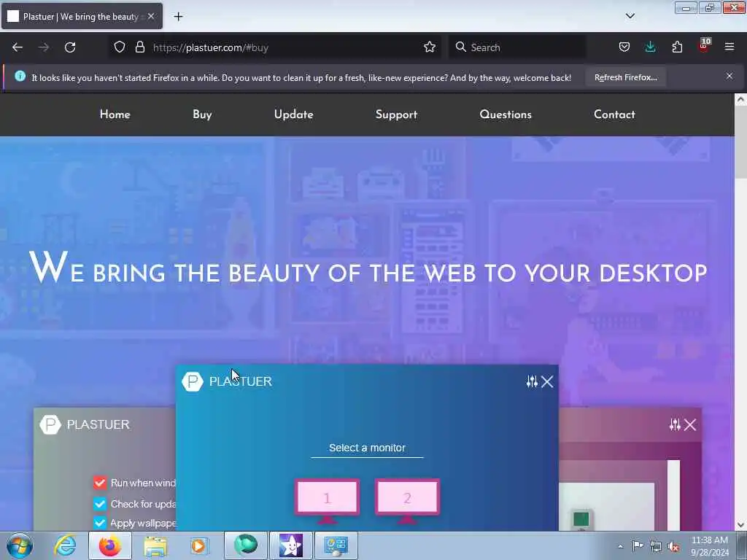Open the Contact nav link

pyautogui.click(x=614, y=114)
